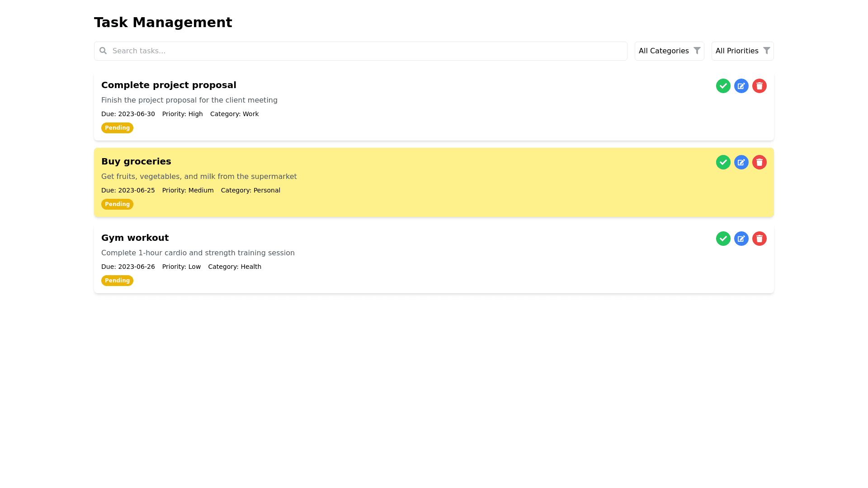This screenshot has height=488, width=868.
Task: Delete the Complete project proposal task
Action: point(759,86)
